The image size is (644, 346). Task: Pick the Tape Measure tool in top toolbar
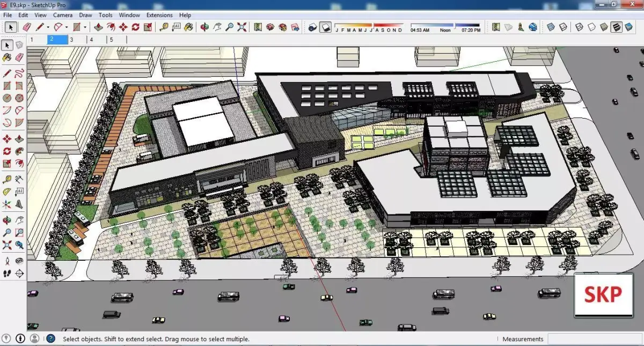164,27
